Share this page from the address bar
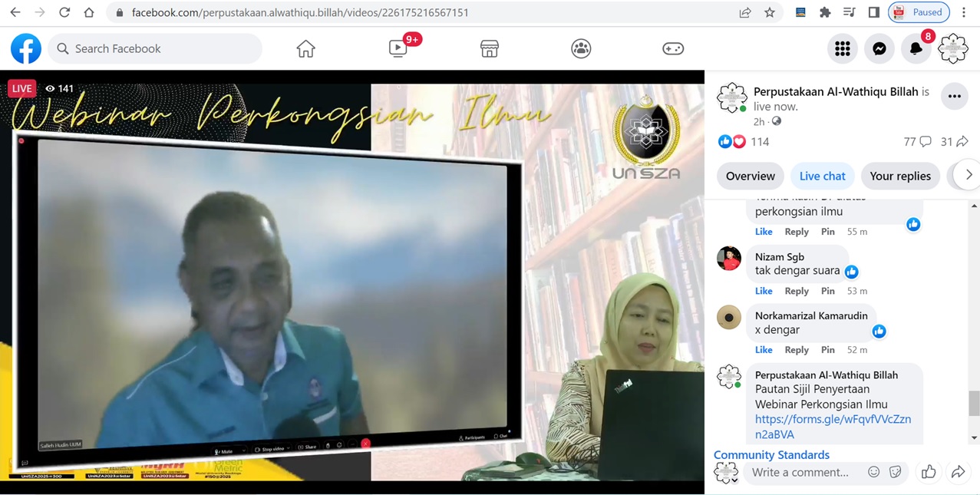Viewport: 980px width, 495px height. point(745,12)
